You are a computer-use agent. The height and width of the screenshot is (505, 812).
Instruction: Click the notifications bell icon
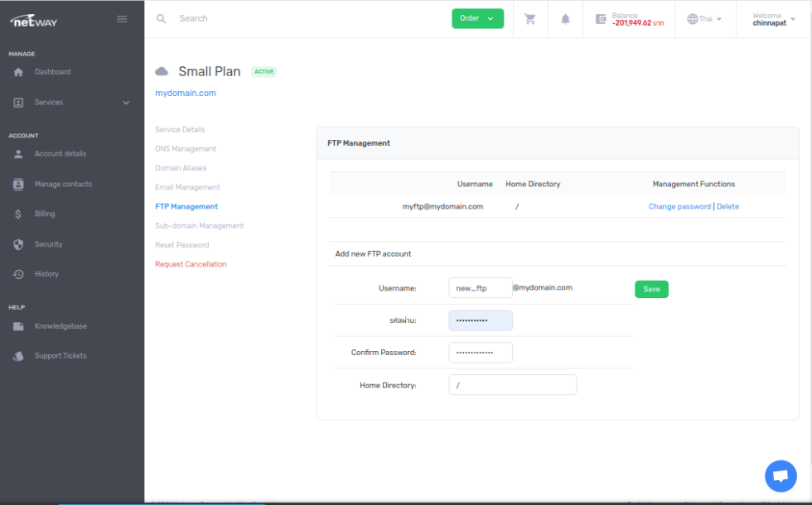566,19
